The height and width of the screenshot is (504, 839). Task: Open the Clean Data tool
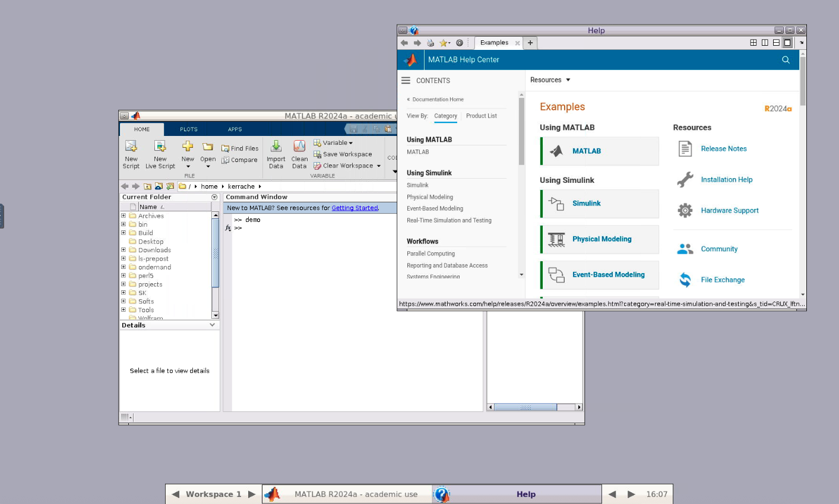pyautogui.click(x=299, y=154)
